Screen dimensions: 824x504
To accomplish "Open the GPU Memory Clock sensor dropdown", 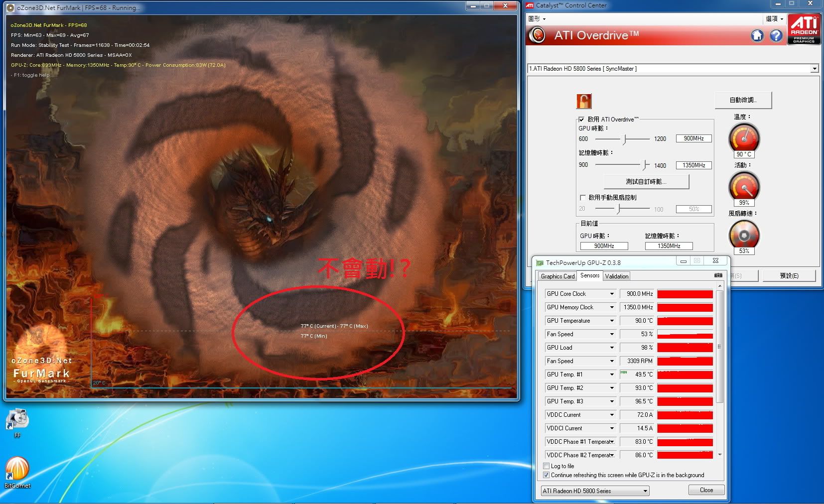I will click(612, 307).
